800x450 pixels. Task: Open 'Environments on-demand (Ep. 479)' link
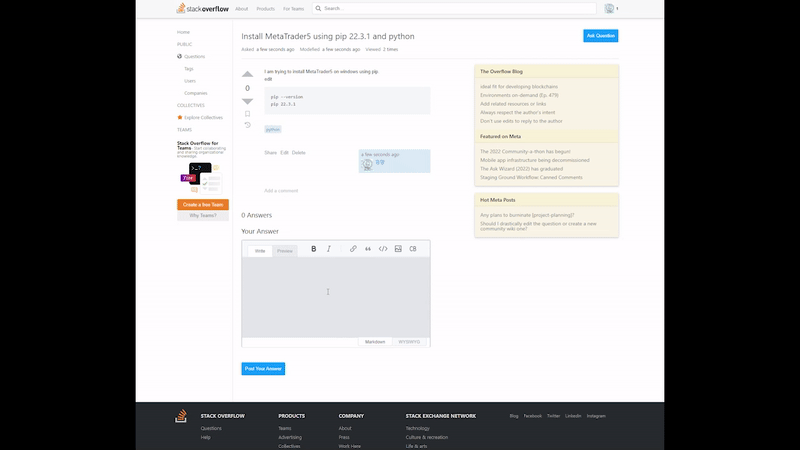[519, 95]
